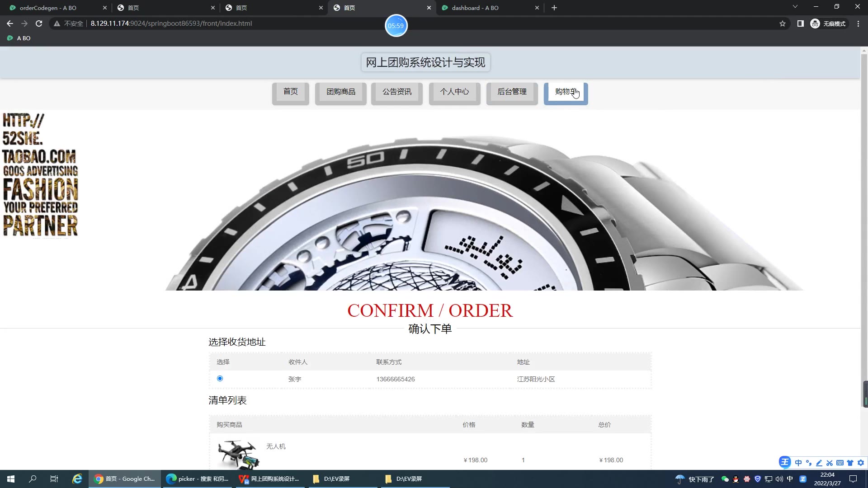Click the scrollbar up arrow
Screen dimensions: 868x488
pyautogui.click(x=864, y=50)
